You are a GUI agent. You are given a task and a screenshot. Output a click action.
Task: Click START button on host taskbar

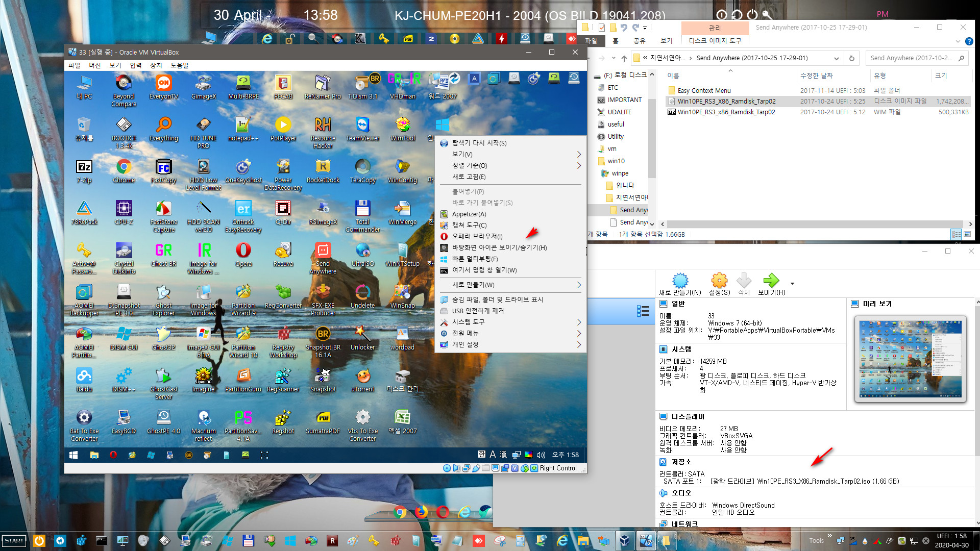point(14,540)
